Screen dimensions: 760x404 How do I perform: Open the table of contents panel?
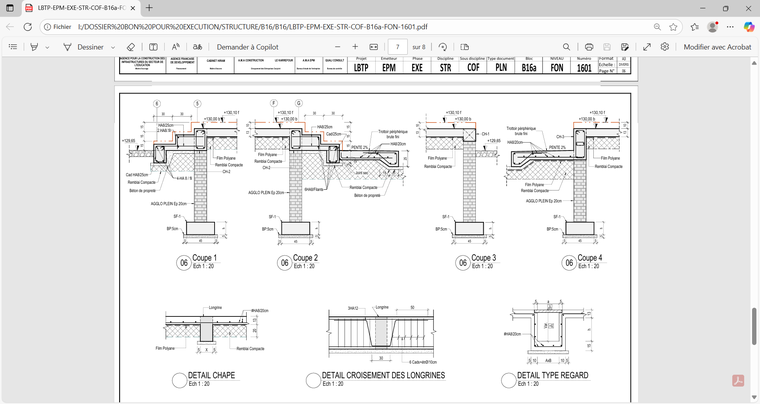point(13,47)
